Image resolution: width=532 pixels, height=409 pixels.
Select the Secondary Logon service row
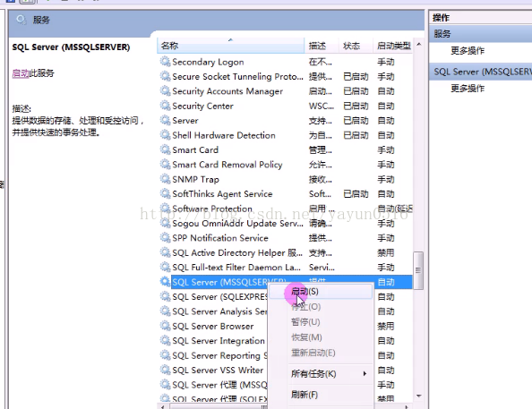[285, 62]
